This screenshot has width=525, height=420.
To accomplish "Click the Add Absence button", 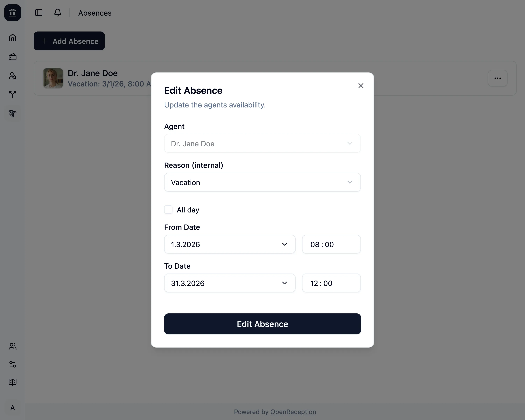I will (x=69, y=41).
